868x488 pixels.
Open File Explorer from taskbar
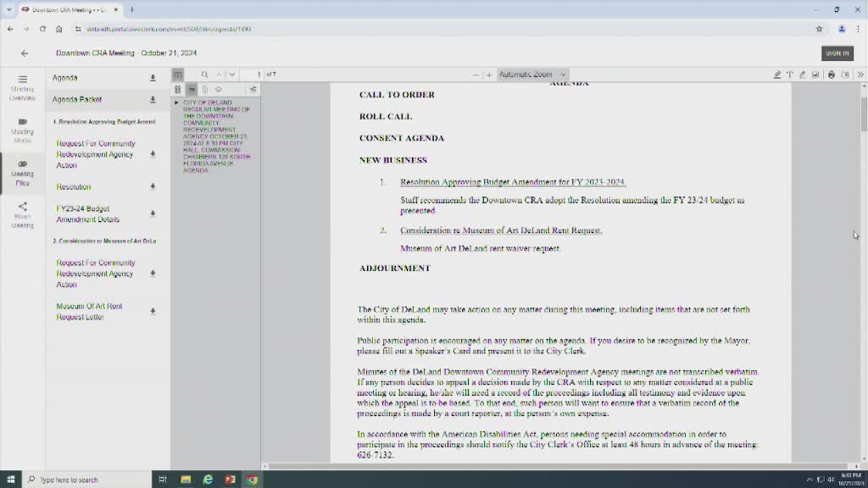[186, 480]
